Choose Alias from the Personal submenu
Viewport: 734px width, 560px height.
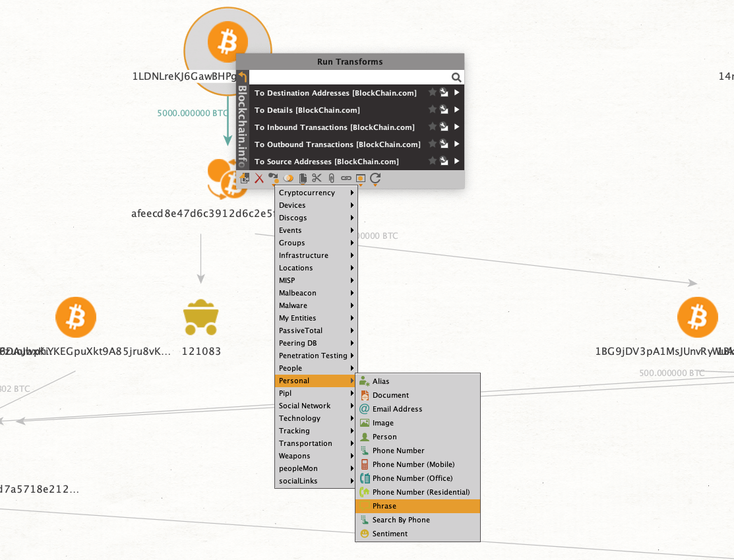coord(417,381)
